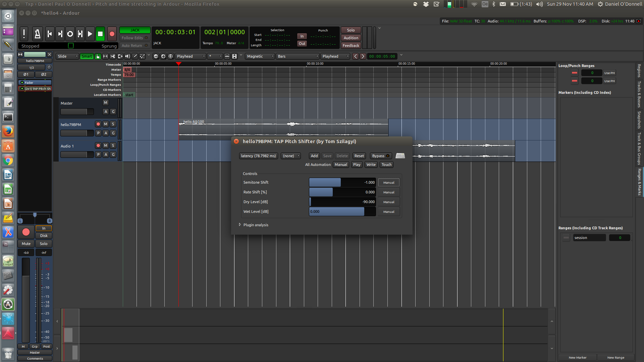644x362 pixels.
Task: Click the plugin Reset button
Action: [x=359, y=156]
